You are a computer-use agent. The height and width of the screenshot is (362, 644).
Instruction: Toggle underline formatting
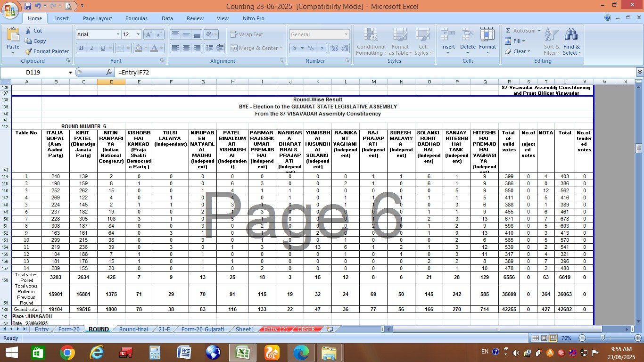pyautogui.click(x=102, y=48)
